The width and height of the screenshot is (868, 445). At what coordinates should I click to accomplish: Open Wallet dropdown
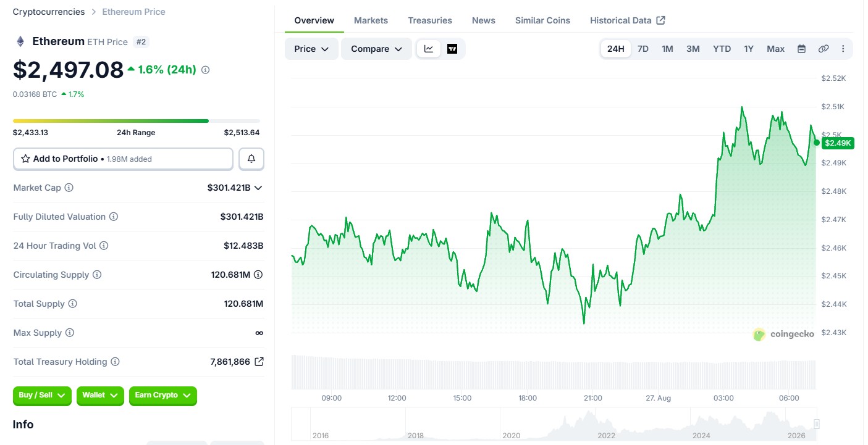(x=101, y=396)
